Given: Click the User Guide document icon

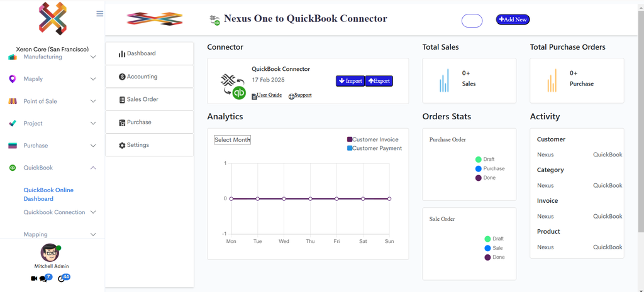Looking at the screenshot, I should point(254,96).
